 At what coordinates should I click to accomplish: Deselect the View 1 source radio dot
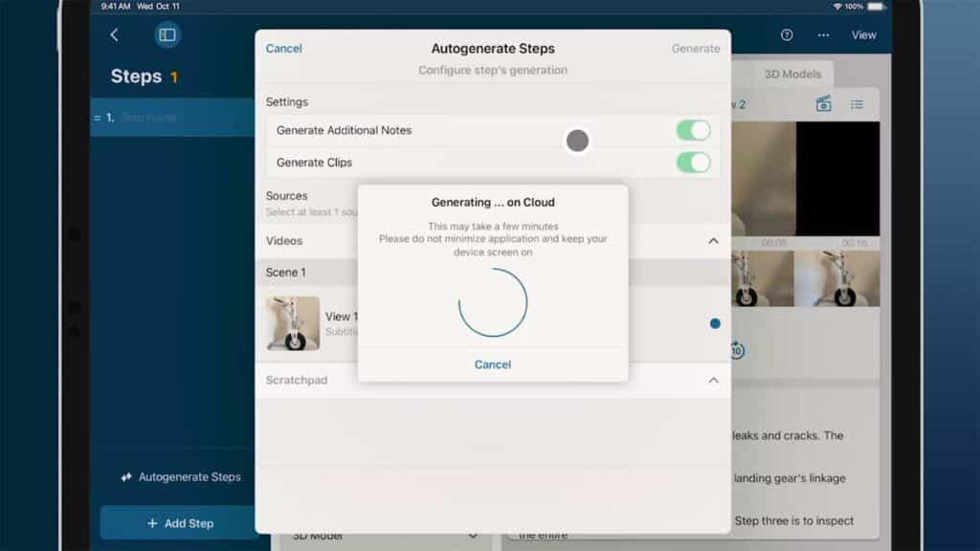tap(715, 323)
